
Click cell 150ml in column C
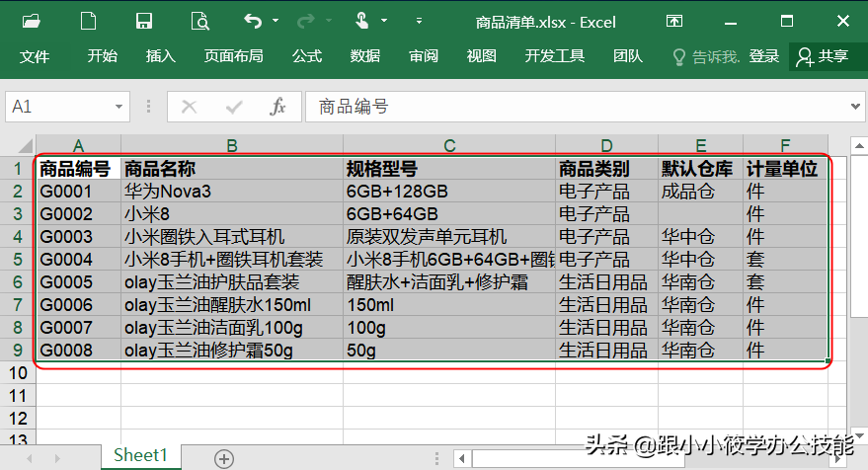pos(449,304)
